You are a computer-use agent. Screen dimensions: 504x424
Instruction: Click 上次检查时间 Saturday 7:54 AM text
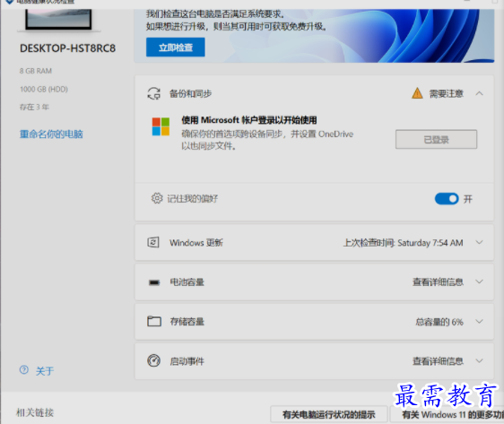point(403,243)
